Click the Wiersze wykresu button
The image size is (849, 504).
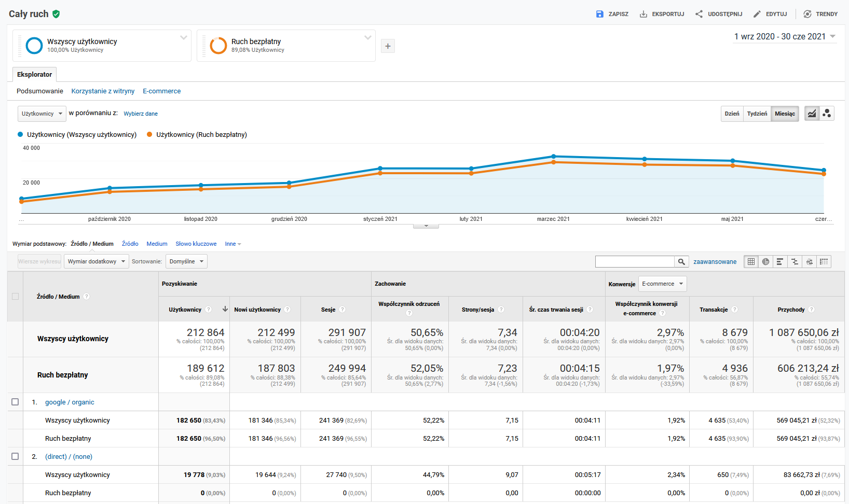click(x=39, y=261)
